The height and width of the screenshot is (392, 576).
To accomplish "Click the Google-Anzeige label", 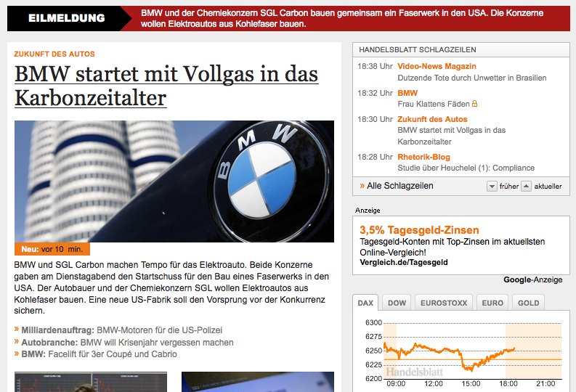I will (533, 279).
